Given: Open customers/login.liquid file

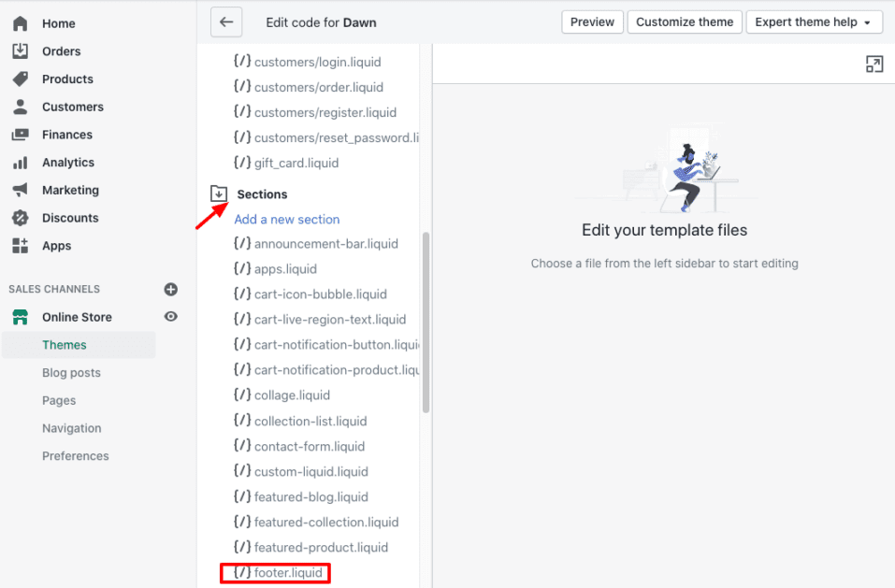Looking at the screenshot, I should [317, 62].
